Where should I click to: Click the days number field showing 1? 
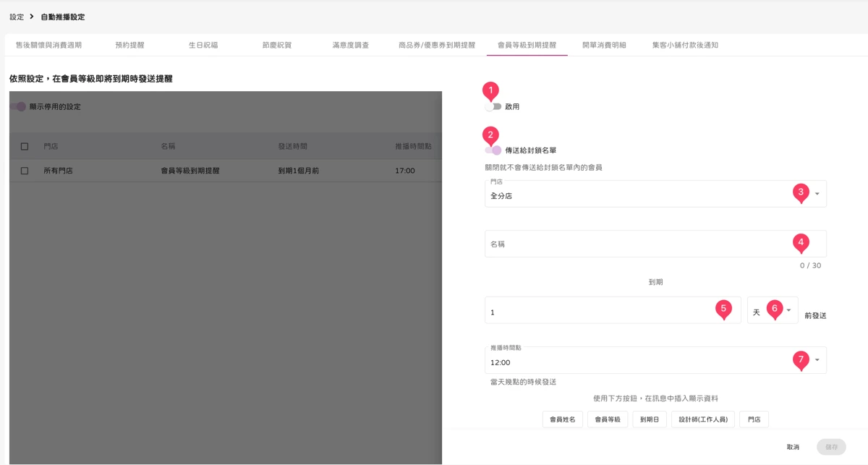click(x=613, y=310)
